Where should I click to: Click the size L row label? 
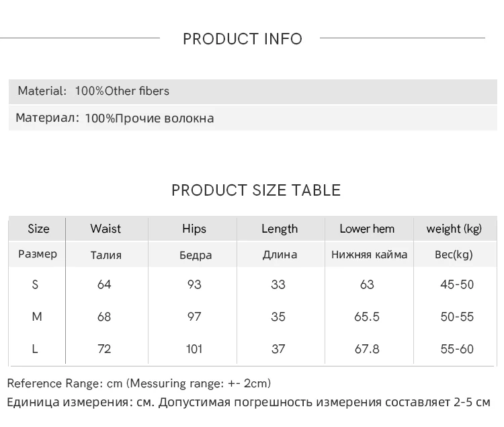point(36,349)
